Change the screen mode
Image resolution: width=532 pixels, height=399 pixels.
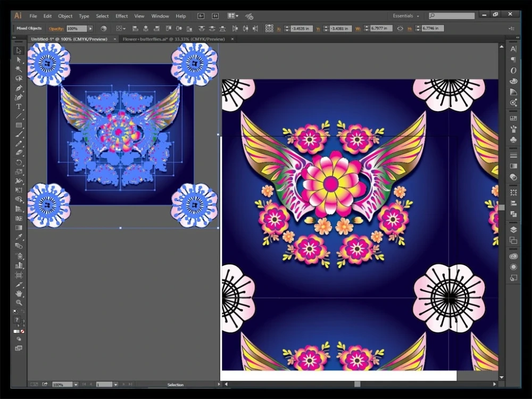(x=19, y=348)
